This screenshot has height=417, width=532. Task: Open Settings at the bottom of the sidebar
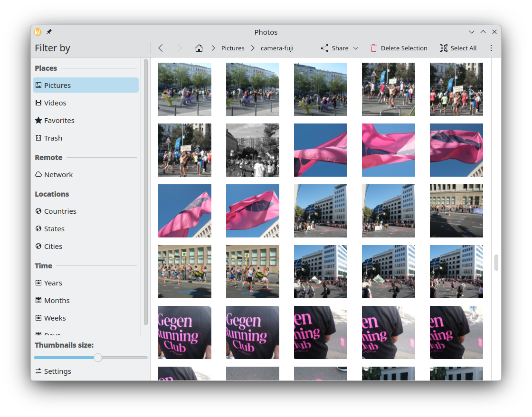57,371
